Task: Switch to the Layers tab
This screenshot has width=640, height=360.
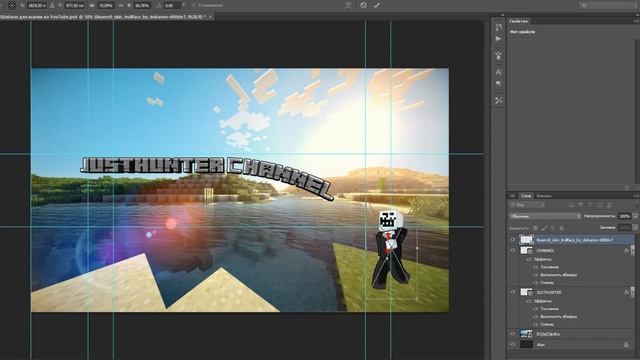Action: [526, 196]
